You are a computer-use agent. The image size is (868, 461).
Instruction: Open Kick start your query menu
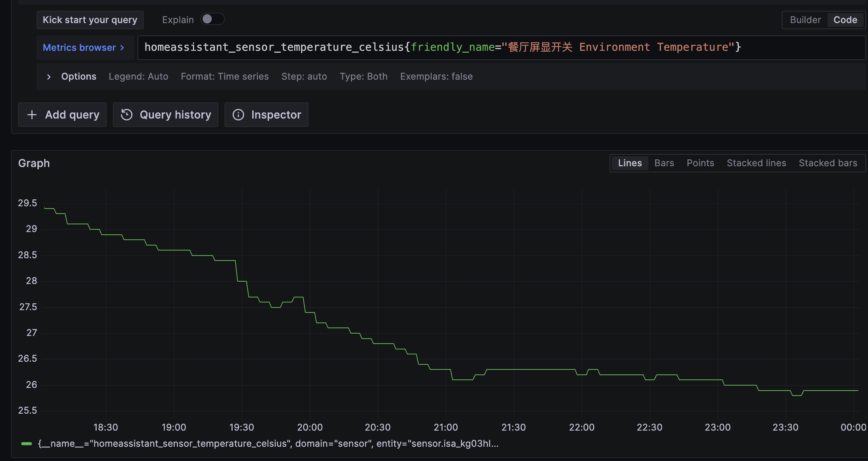pyautogui.click(x=90, y=20)
